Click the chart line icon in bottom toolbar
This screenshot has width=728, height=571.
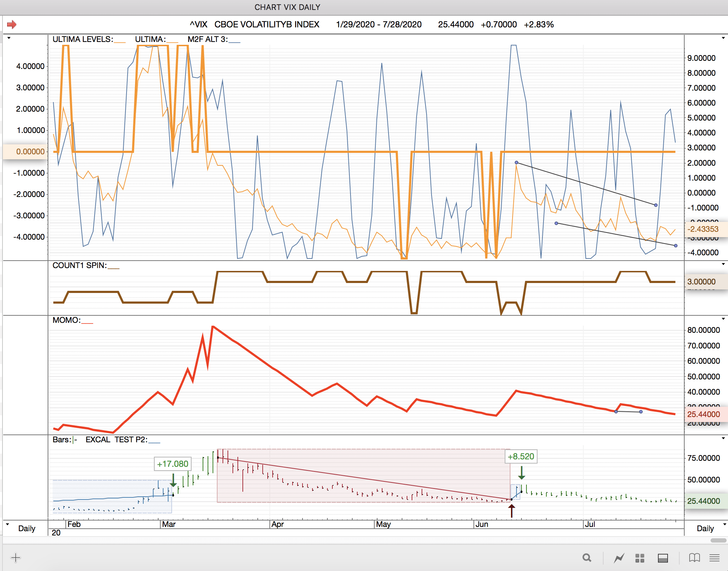pyautogui.click(x=619, y=558)
